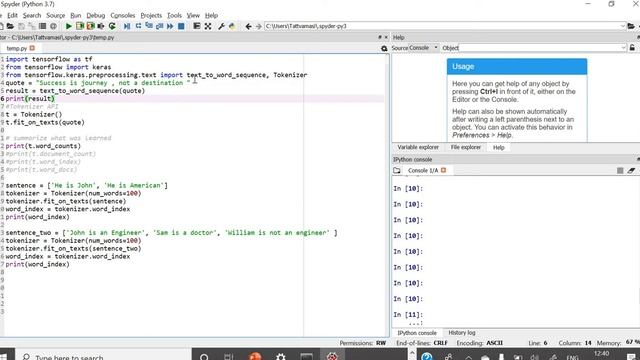Switch to the File explorer tab
640x360 pixels.
click(x=466, y=147)
